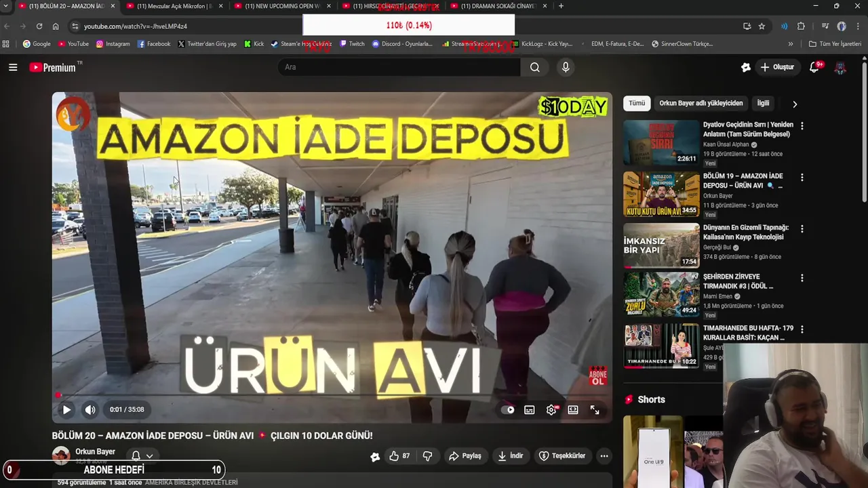Open the player settings gear
868x488 pixels.
[551, 409]
